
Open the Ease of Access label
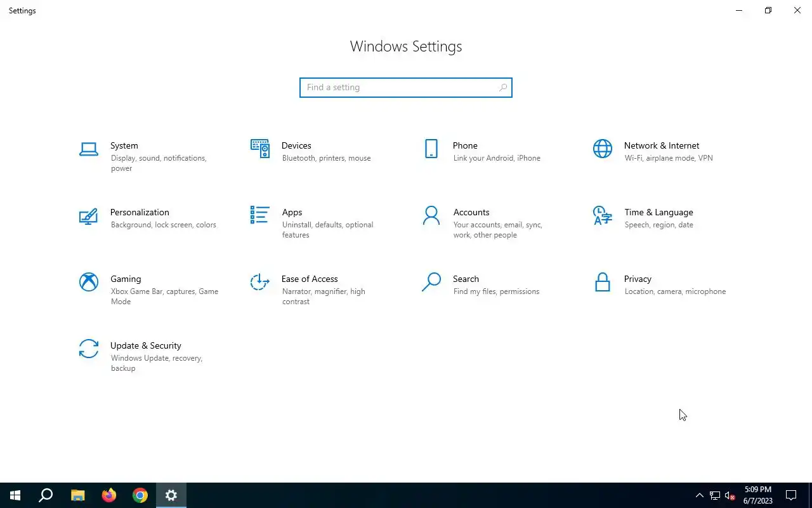tap(310, 279)
